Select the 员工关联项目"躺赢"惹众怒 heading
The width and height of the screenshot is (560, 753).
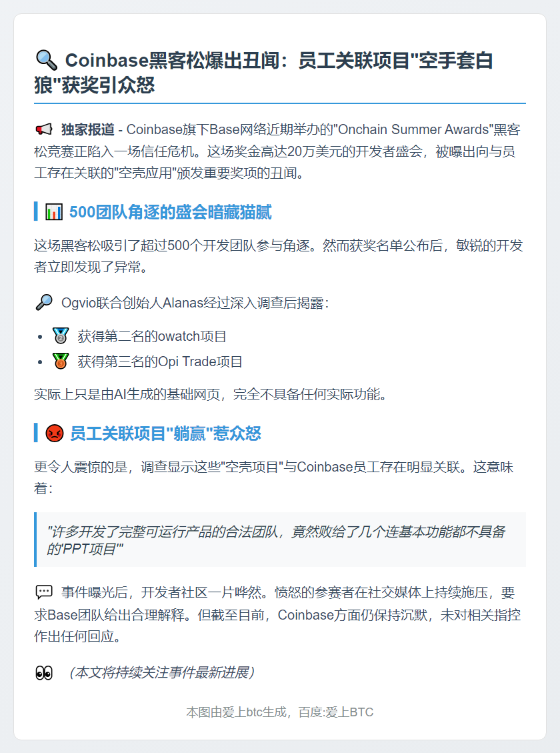click(165, 433)
